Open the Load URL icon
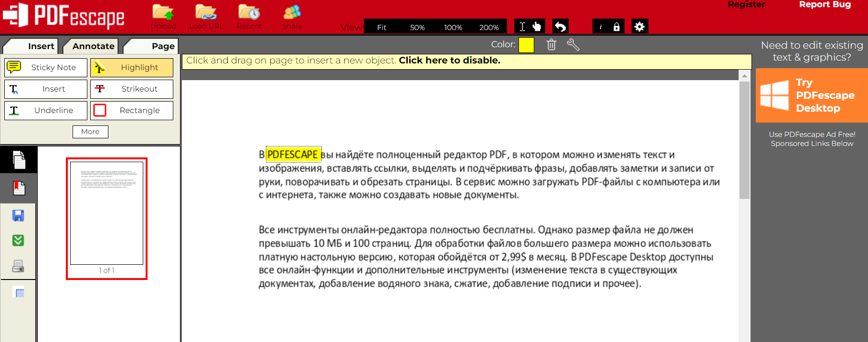868x342 pixels. [206, 12]
